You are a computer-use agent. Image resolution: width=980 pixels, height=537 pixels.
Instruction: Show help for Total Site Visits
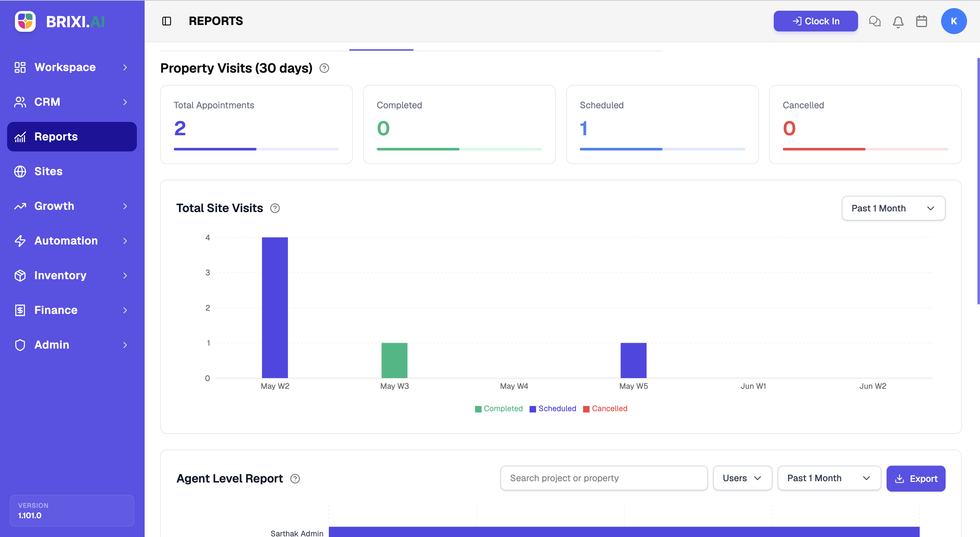(x=275, y=208)
